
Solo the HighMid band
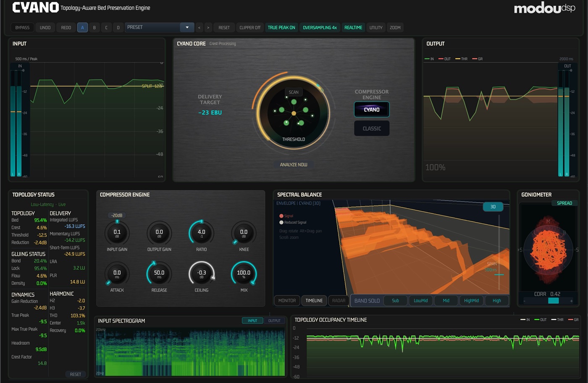point(471,301)
